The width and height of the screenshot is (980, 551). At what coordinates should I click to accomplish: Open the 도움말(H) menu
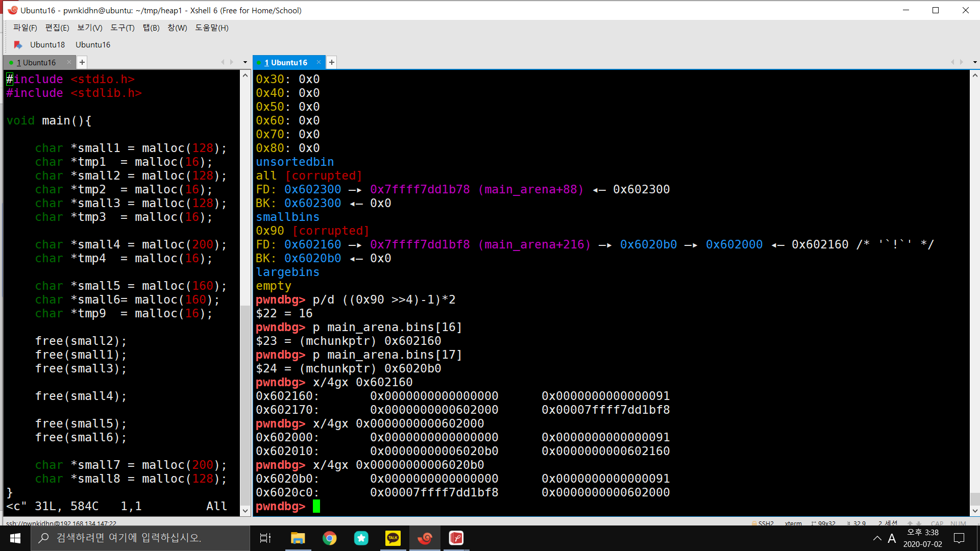point(212,28)
